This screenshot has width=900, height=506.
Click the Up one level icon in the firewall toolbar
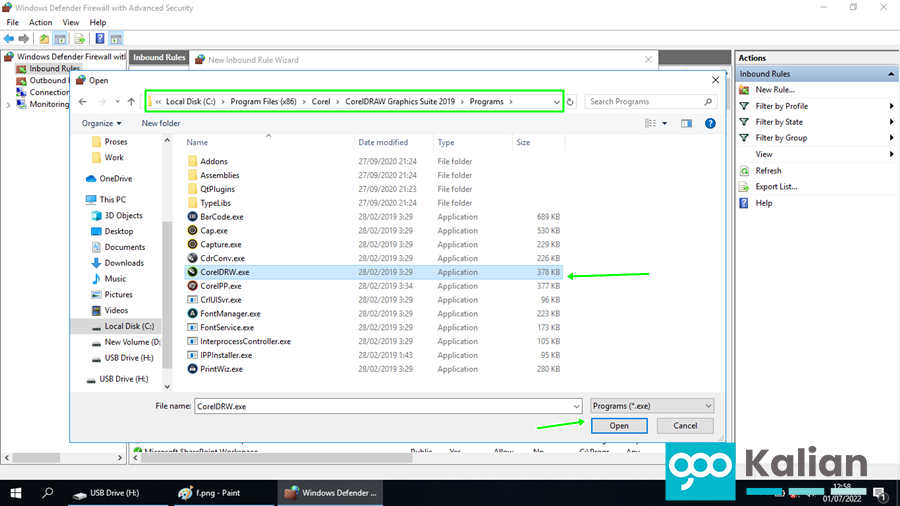(44, 38)
